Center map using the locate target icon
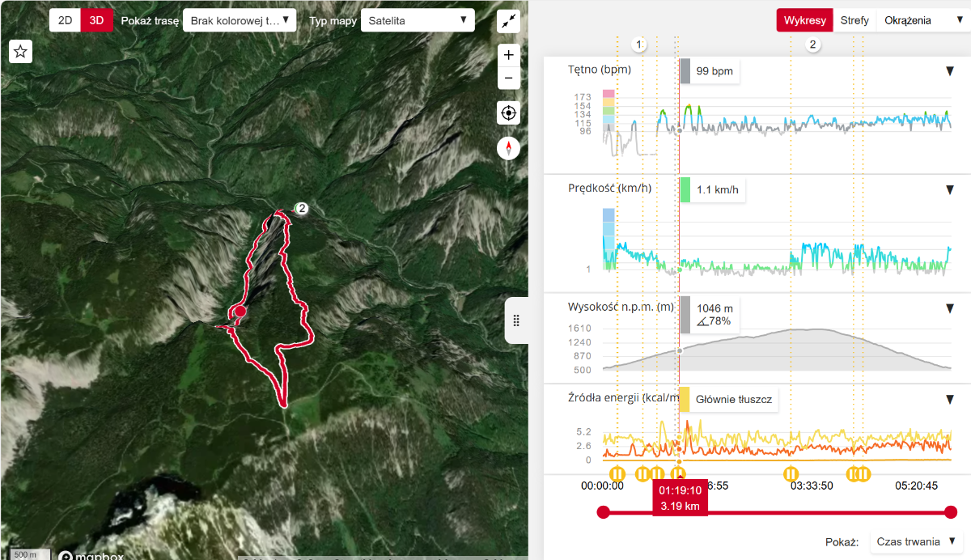Image resolution: width=971 pixels, height=560 pixels. [x=508, y=113]
